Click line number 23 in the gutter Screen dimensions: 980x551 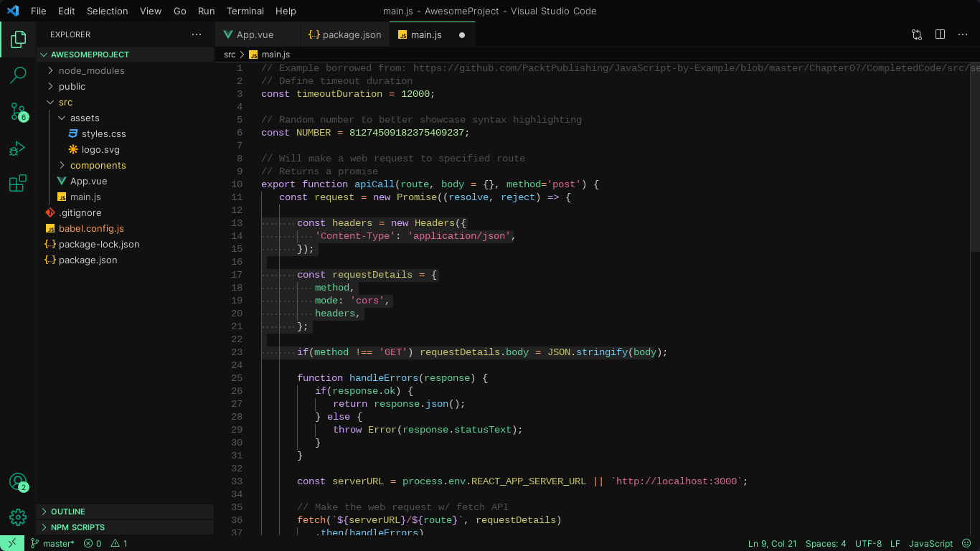pyautogui.click(x=237, y=352)
